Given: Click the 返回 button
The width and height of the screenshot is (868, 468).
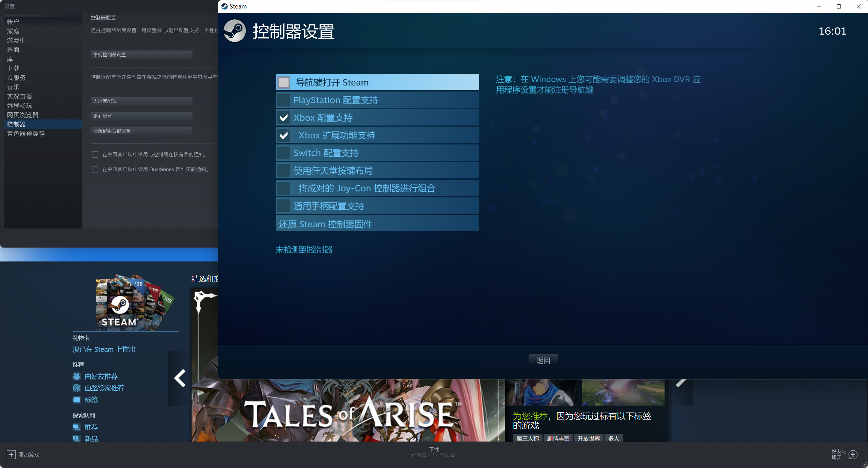Looking at the screenshot, I should [x=543, y=360].
